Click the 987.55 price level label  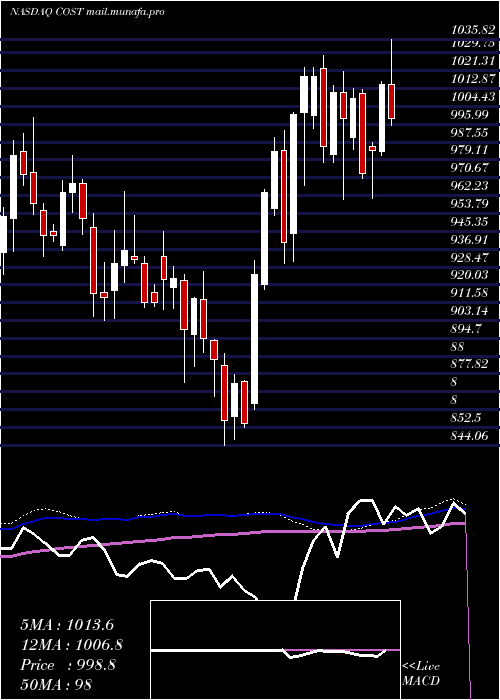(472, 132)
